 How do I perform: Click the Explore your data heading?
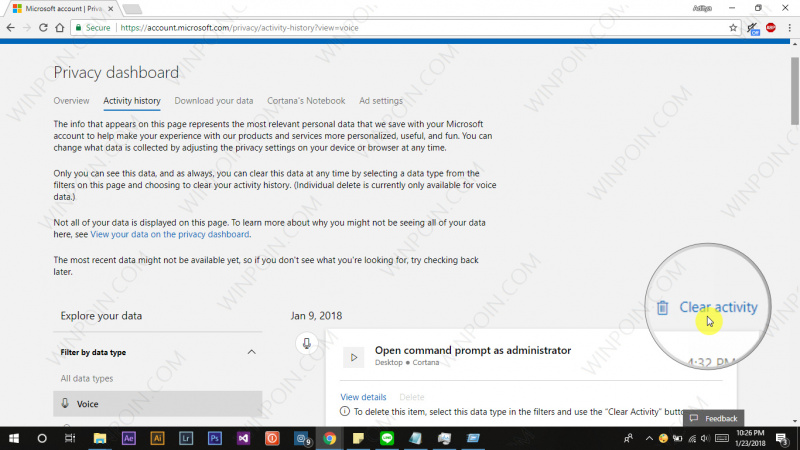coord(101,316)
